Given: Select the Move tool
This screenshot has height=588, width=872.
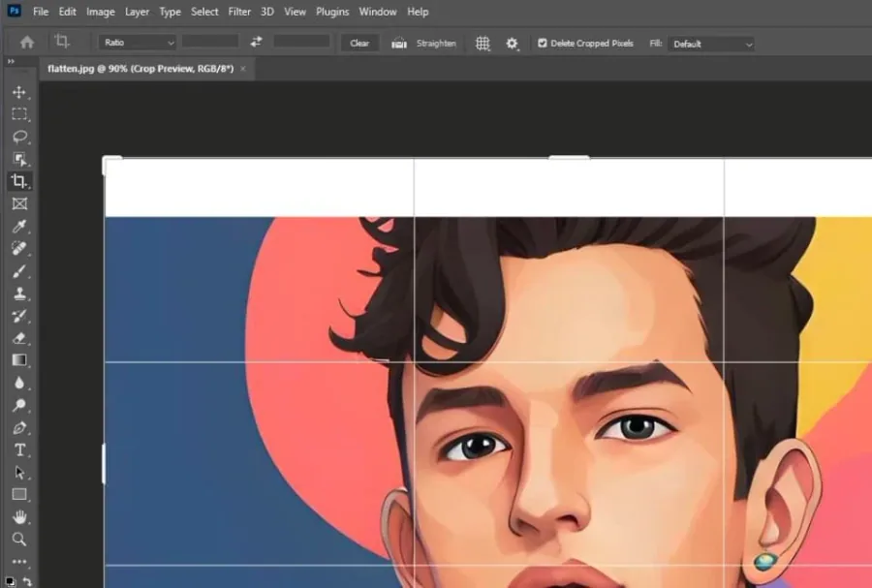Looking at the screenshot, I should 19,92.
